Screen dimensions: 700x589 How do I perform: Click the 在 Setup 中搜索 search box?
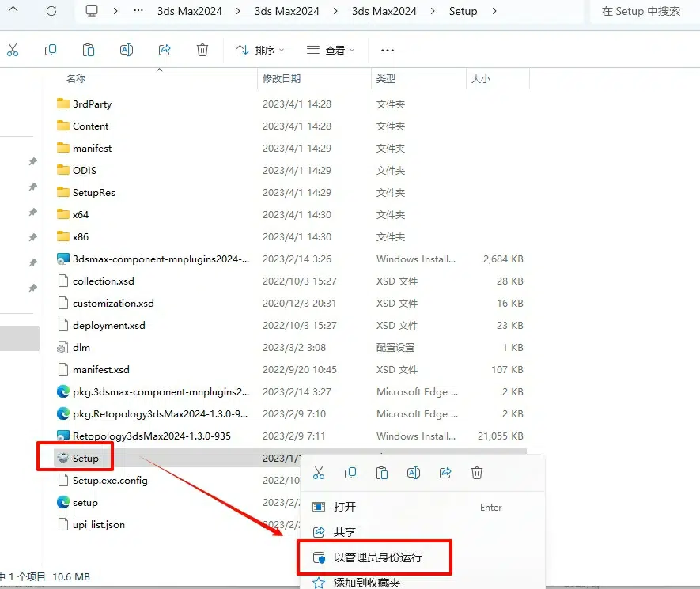pos(641,11)
